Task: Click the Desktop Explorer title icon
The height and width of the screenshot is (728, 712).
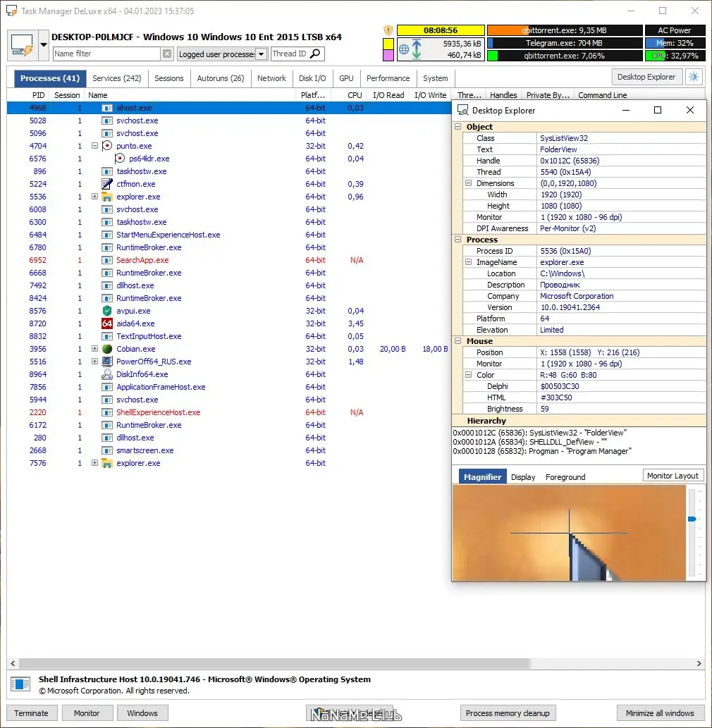Action: [462, 111]
